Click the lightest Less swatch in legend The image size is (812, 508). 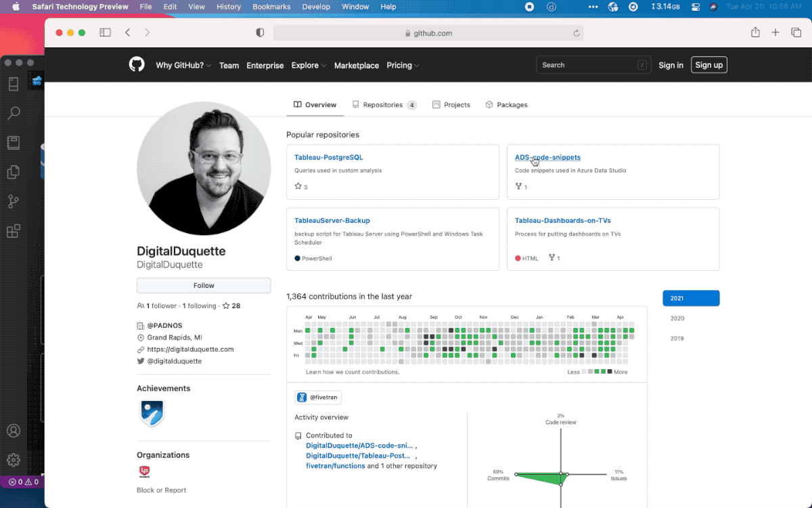(x=585, y=372)
